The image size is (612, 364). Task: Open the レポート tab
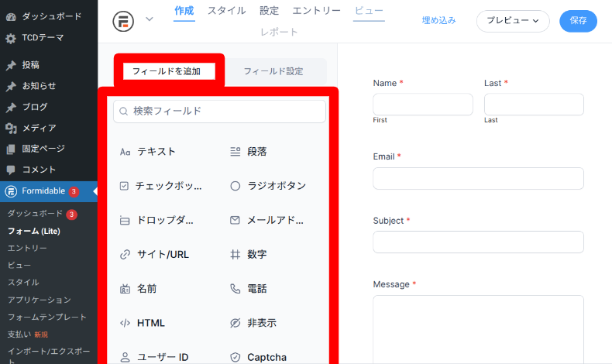click(x=279, y=32)
